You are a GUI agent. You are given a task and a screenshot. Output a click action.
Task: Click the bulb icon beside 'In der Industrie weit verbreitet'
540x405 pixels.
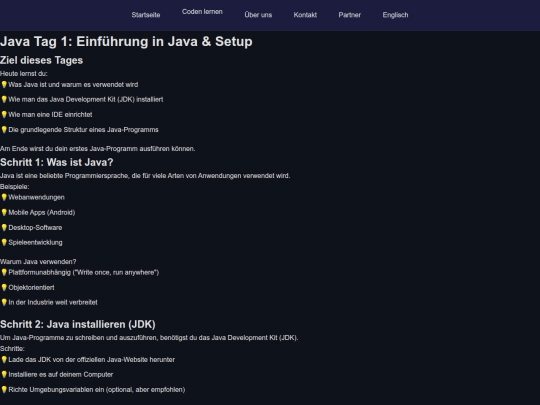(x=4, y=302)
